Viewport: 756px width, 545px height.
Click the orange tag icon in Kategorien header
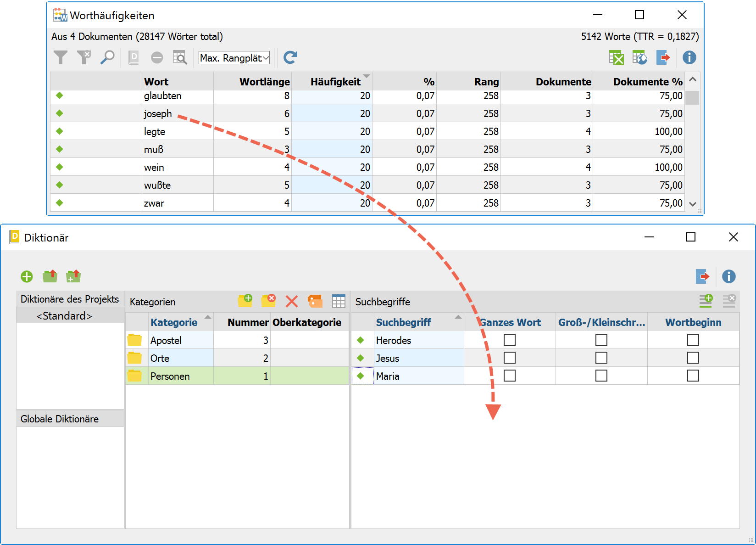tap(315, 301)
